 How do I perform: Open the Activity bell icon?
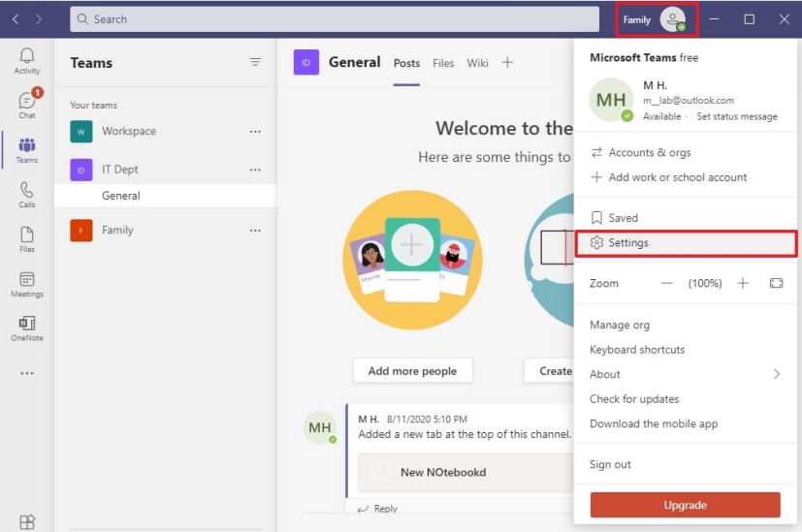click(26, 61)
